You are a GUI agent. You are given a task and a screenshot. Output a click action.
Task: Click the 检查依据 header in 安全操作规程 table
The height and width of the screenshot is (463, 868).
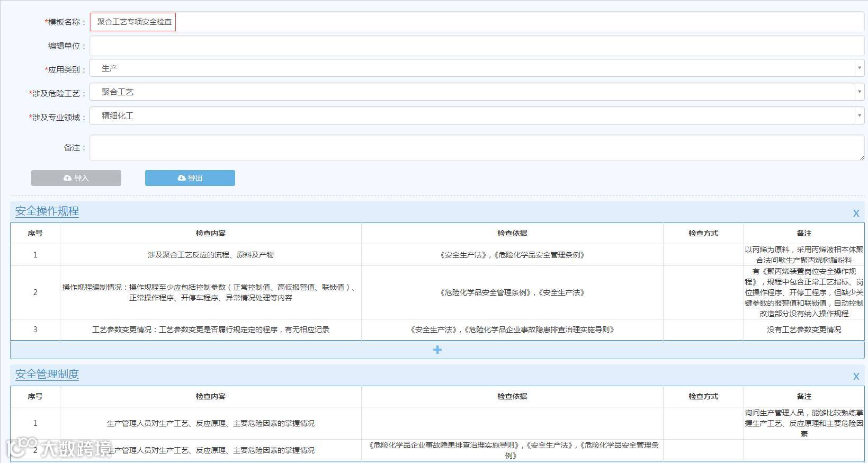click(512, 233)
